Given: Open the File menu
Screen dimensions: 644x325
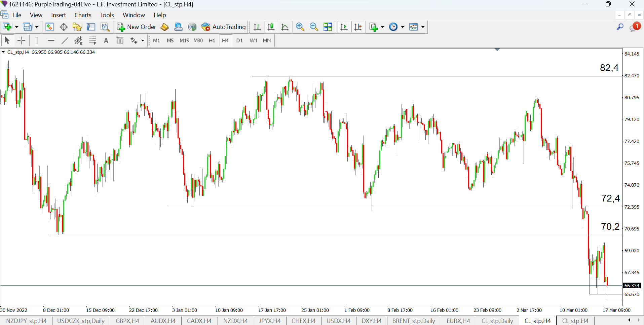Looking at the screenshot, I should coord(17,15).
